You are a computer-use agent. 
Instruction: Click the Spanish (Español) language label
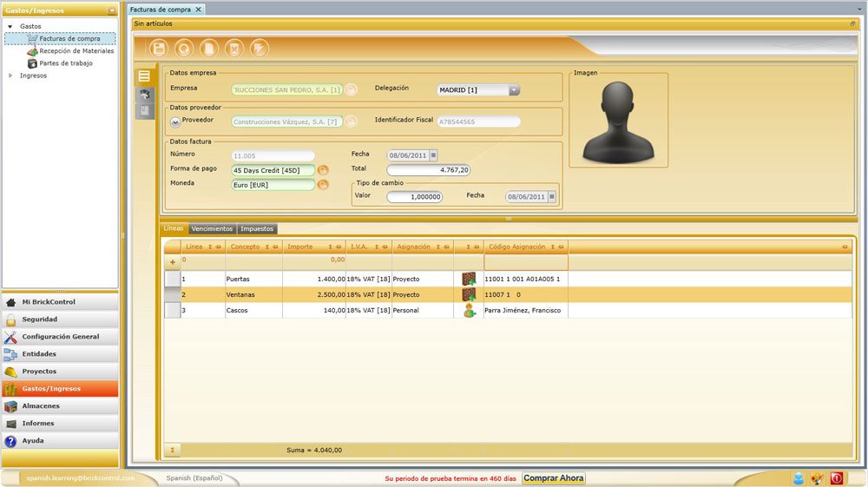coord(194,478)
